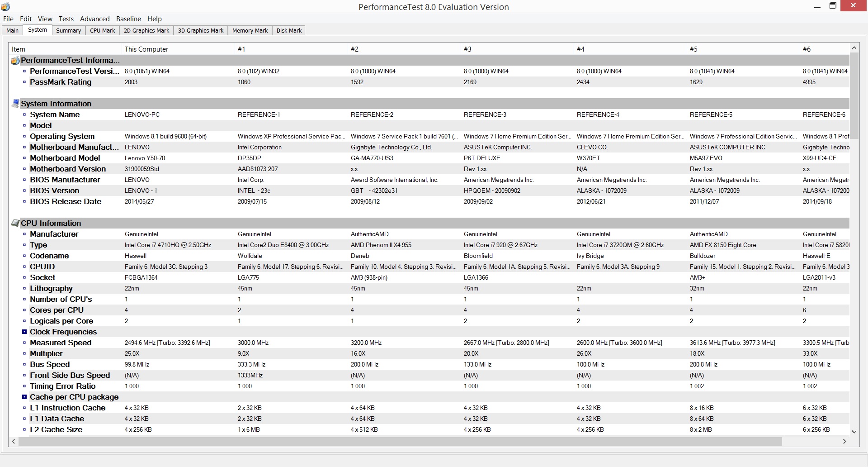This screenshot has width=868, height=467.
Task: Click the #4 column header
Action: (631, 49)
